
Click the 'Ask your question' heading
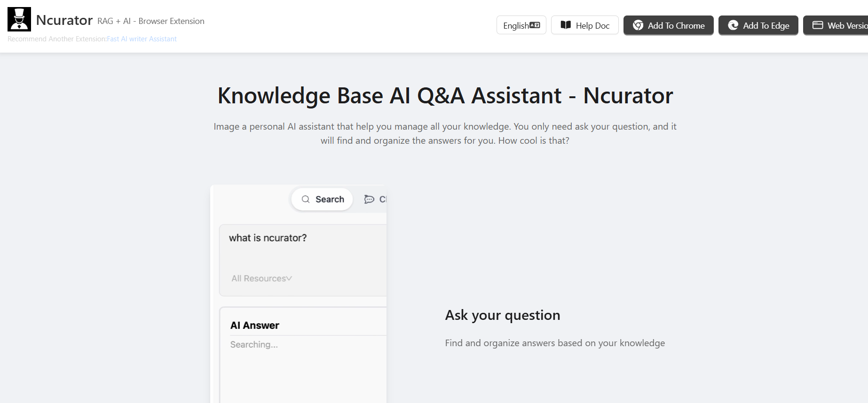[503, 315]
